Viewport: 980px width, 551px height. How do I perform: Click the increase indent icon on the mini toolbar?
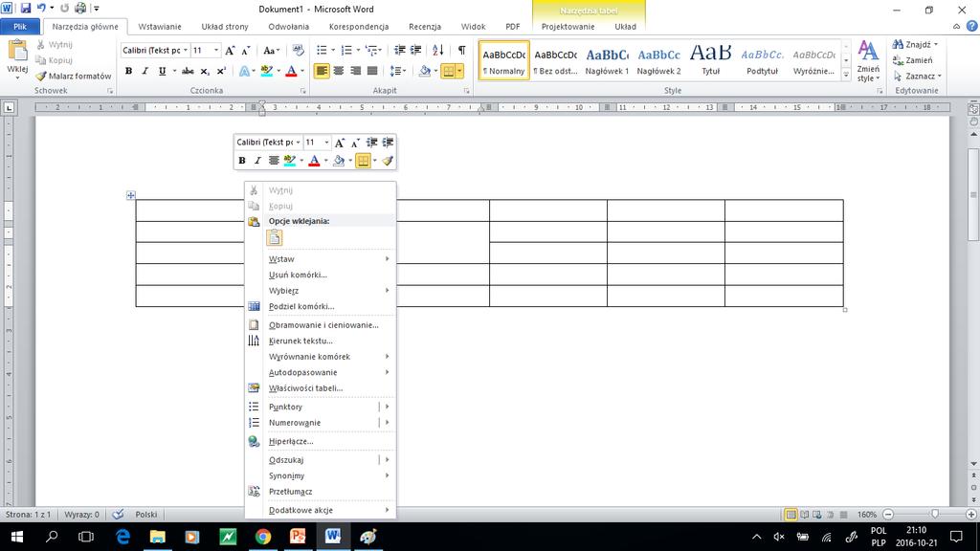click(388, 143)
